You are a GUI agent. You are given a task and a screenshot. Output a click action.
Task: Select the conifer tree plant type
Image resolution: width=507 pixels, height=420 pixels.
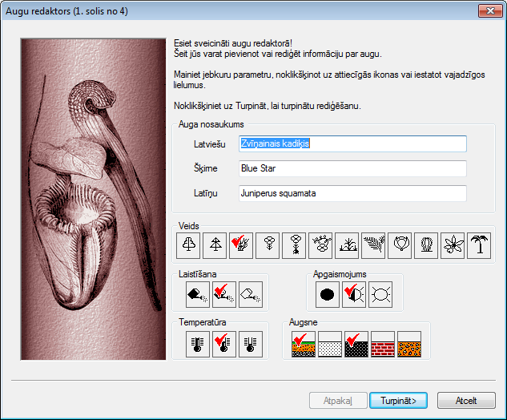point(215,246)
